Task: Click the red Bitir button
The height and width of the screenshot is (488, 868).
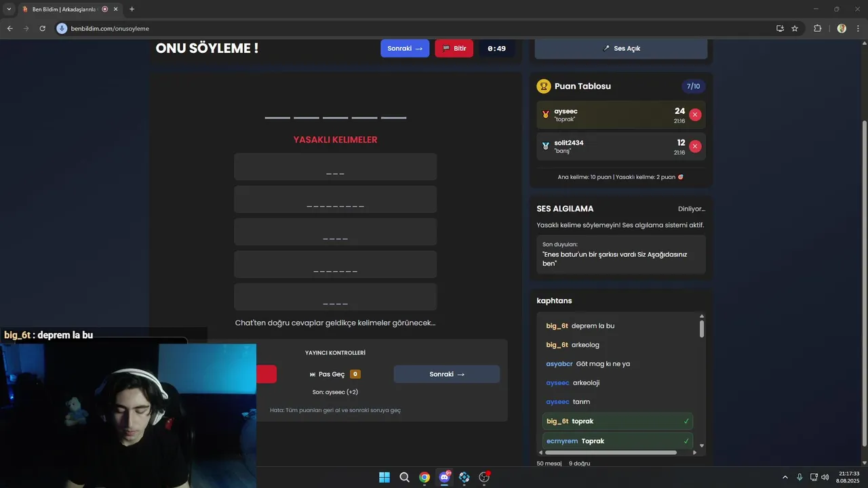Action: [x=454, y=49]
